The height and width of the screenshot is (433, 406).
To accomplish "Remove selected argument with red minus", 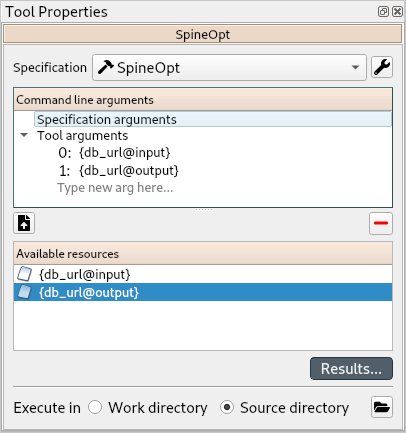I will pyautogui.click(x=381, y=223).
